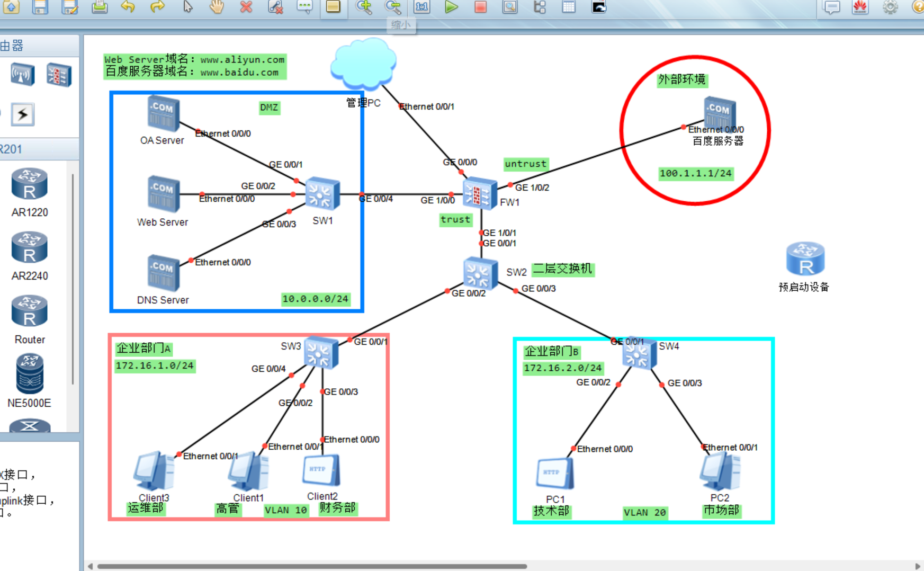The image size is (924, 571).
Task: Click the trust zone label
Action: [455, 219]
